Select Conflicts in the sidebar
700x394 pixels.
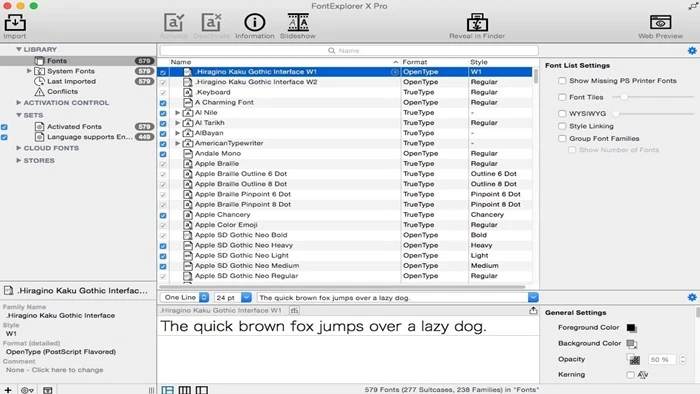click(x=62, y=91)
